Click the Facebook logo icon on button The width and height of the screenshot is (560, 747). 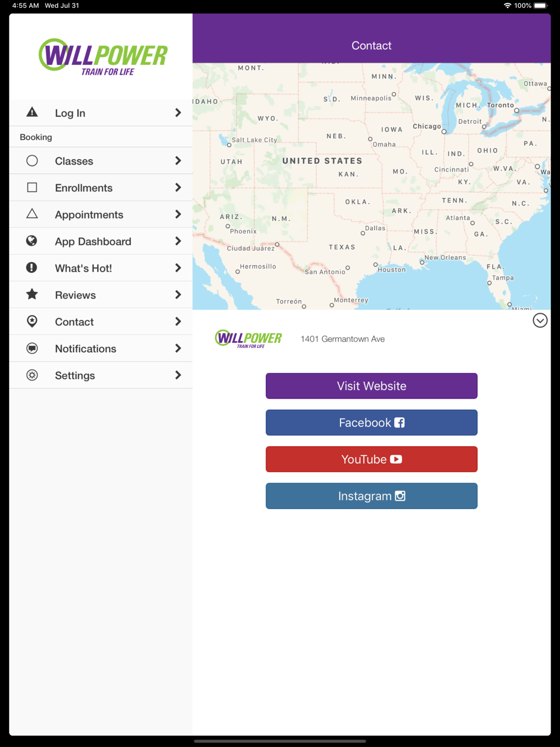coord(399,423)
